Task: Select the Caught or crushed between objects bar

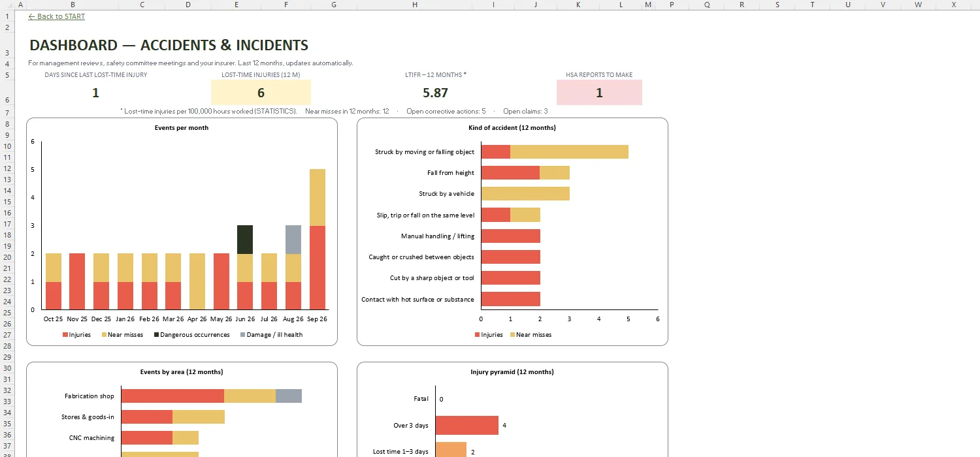Action: [510, 257]
